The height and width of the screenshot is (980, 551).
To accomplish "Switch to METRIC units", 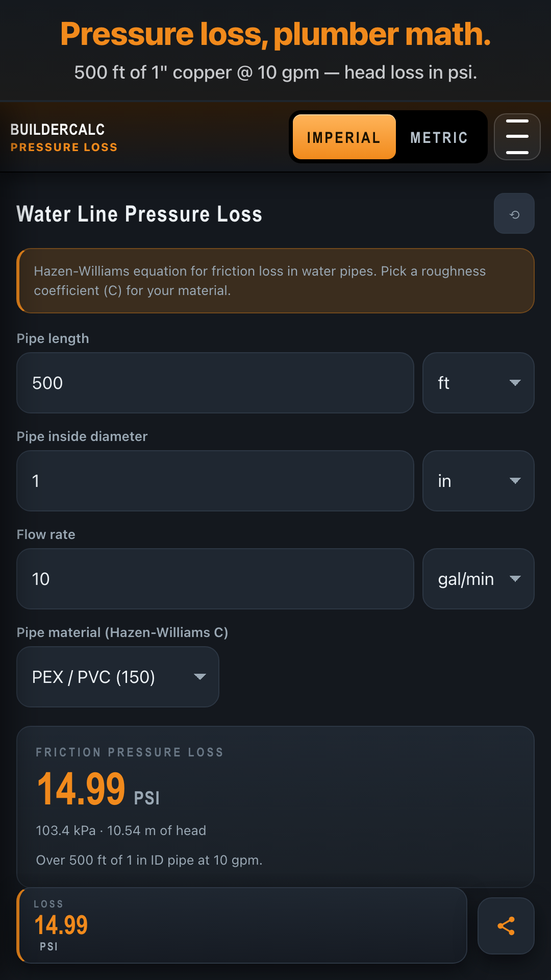I will coord(438,137).
